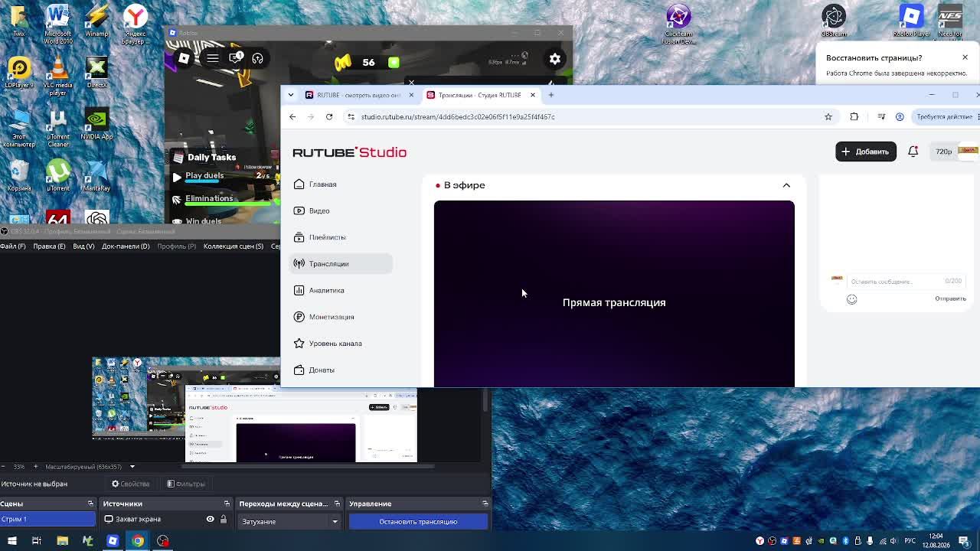The image size is (980, 551).
Task: Open Уровень канала in the sidebar
Action: tap(341, 344)
